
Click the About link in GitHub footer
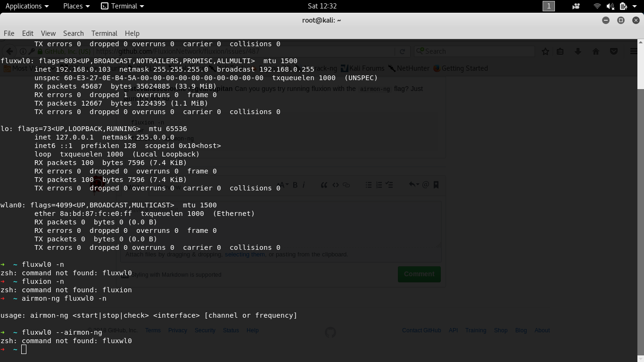tap(542, 330)
